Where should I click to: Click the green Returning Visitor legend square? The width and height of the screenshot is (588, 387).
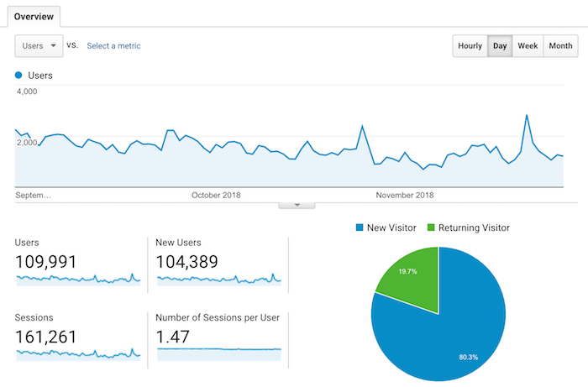pos(431,227)
